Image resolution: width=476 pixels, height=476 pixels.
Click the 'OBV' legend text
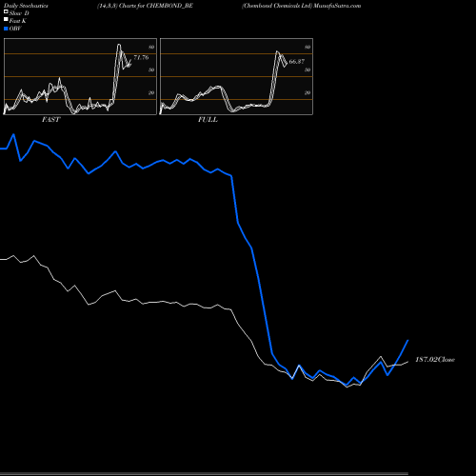(x=15, y=29)
